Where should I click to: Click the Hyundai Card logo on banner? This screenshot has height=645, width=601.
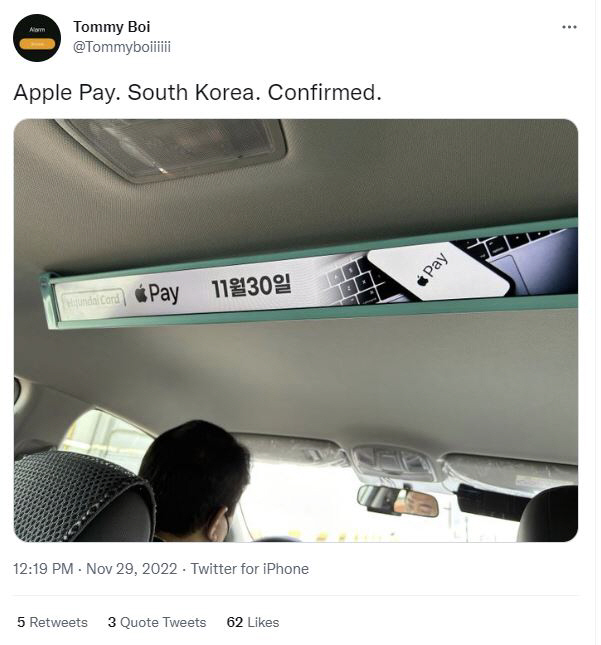pyautogui.click(x=93, y=301)
